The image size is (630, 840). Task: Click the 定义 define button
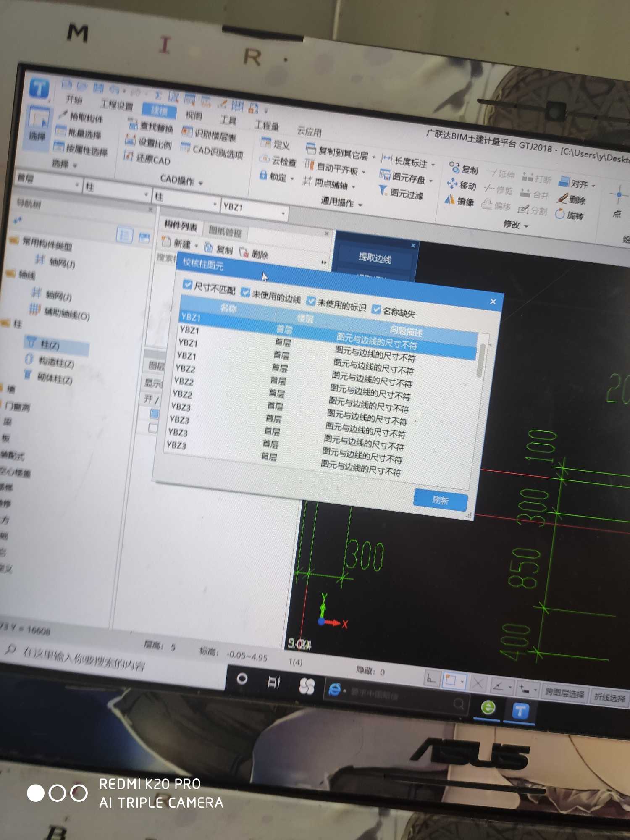coord(275,144)
